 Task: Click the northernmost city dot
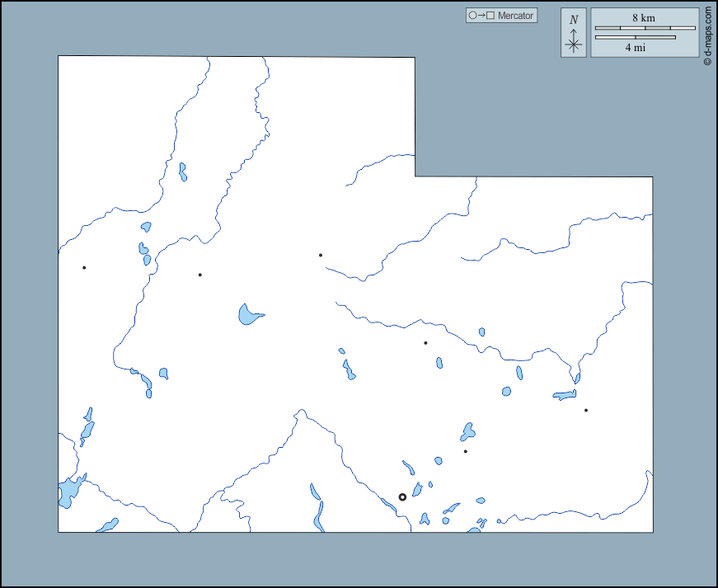pos(321,255)
